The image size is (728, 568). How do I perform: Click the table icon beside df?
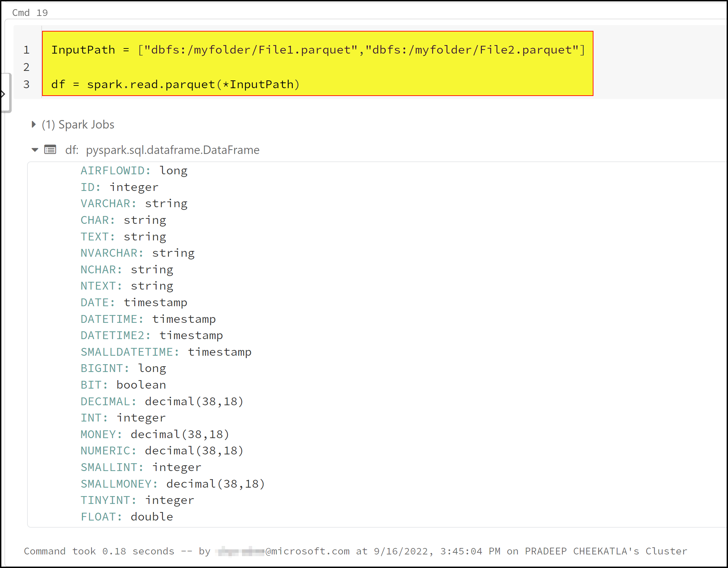[50, 150]
